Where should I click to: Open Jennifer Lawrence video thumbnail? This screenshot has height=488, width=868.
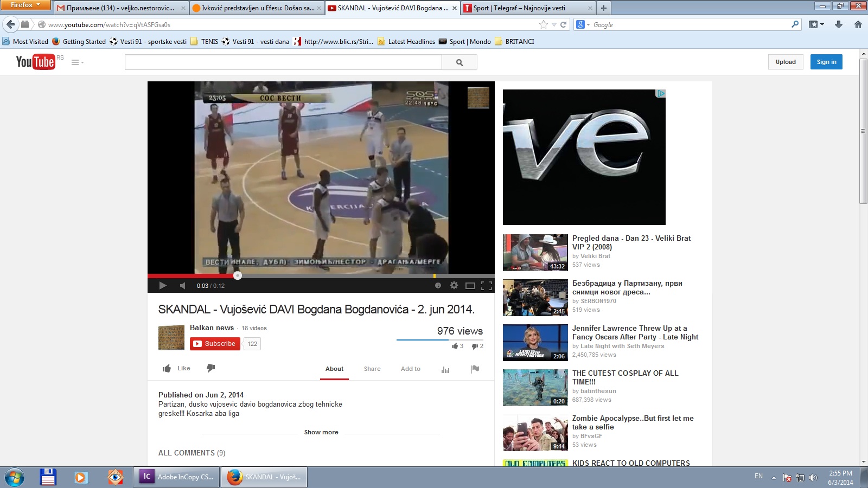[x=535, y=343]
